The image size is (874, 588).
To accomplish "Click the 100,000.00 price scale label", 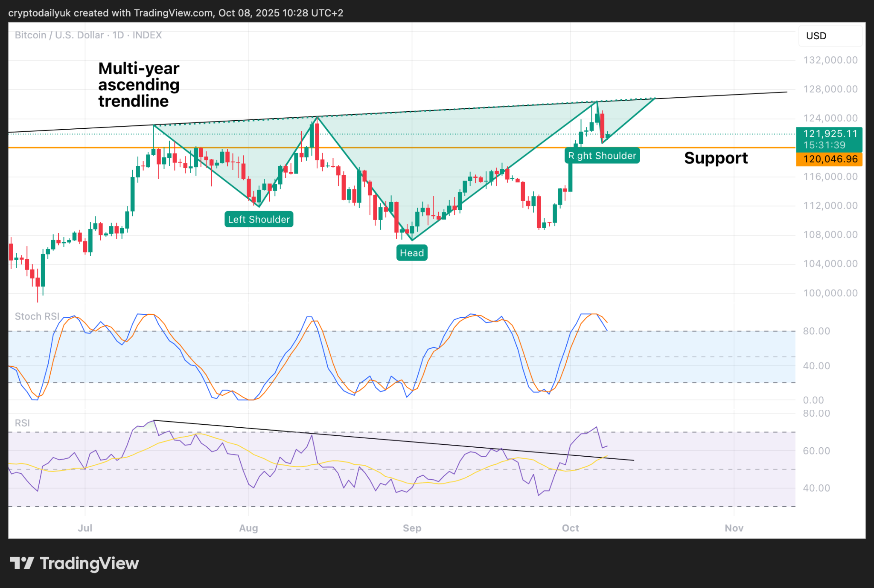I will pyautogui.click(x=830, y=293).
